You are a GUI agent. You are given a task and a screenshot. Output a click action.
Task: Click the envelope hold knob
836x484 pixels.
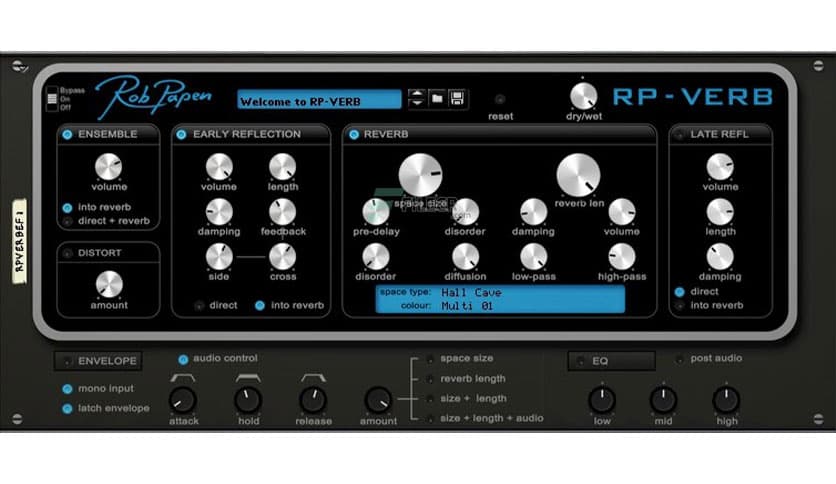pyautogui.click(x=248, y=400)
